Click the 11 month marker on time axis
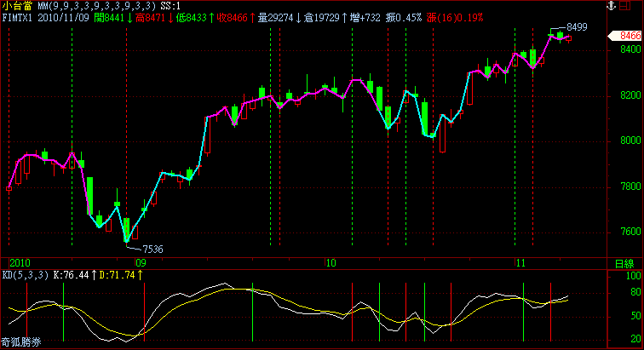Viewport: 644px width, 350px height. 520,263
